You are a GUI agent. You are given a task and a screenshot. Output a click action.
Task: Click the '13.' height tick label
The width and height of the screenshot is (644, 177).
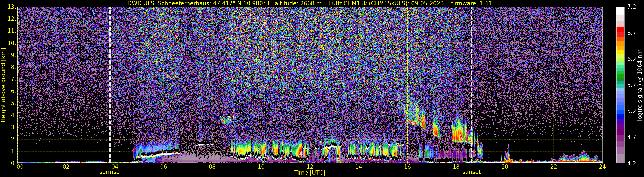tap(12, 7)
